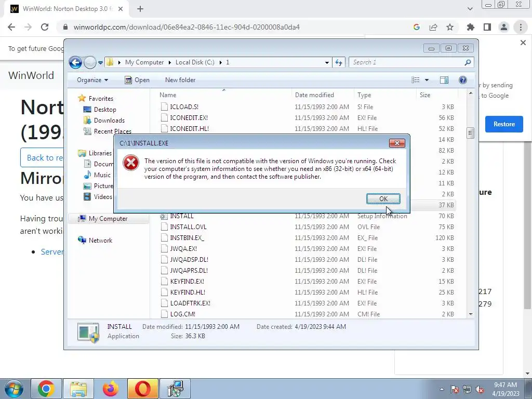The image size is (532, 399).
Task: Select Favorites in the navigation pane
Action: pyautogui.click(x=101, y=99)
